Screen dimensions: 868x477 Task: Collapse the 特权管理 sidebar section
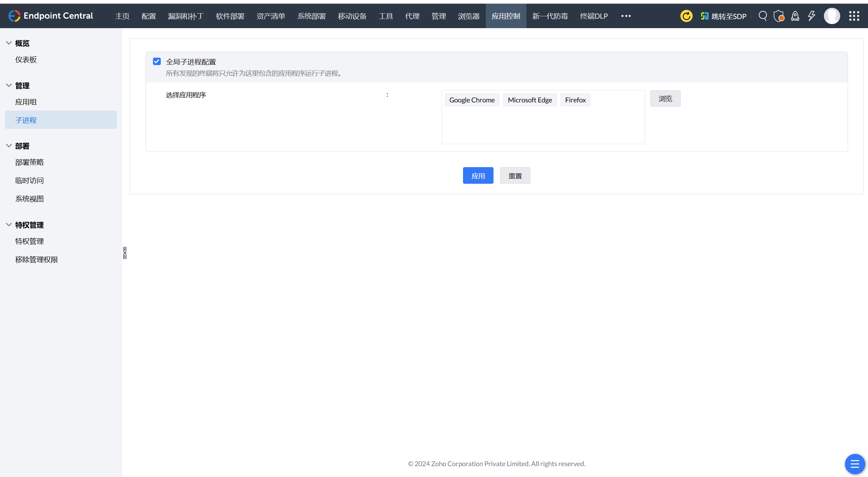click(9, 225)
